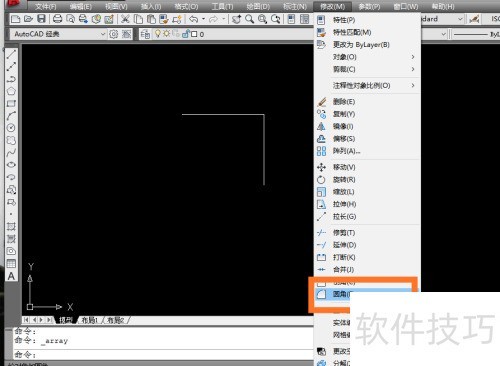
Task: Choose 删除(E) from Modify menu
Action: [367, 102]
